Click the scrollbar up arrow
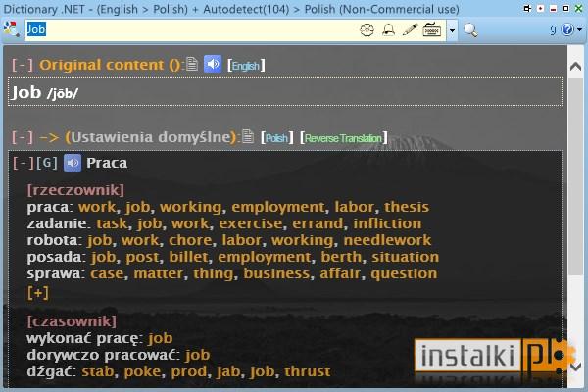The image size is (588, 392). pyautogui.click(x=575, y=67)
